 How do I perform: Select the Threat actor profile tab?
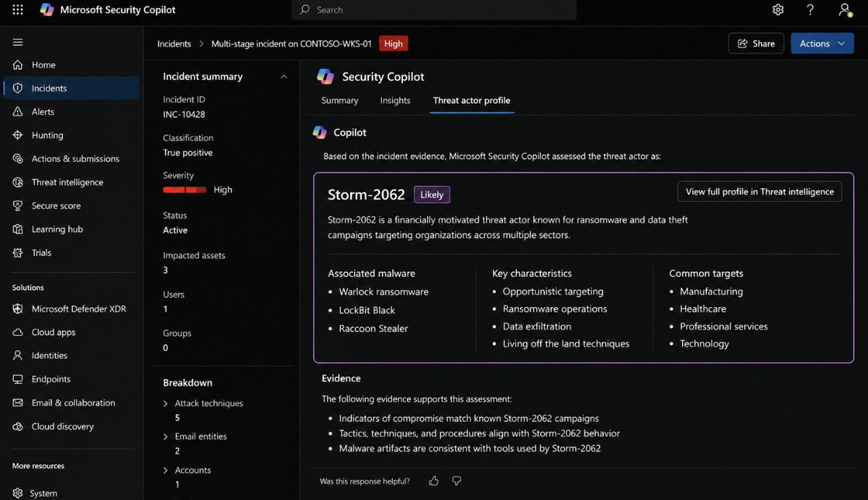point(472,101)
